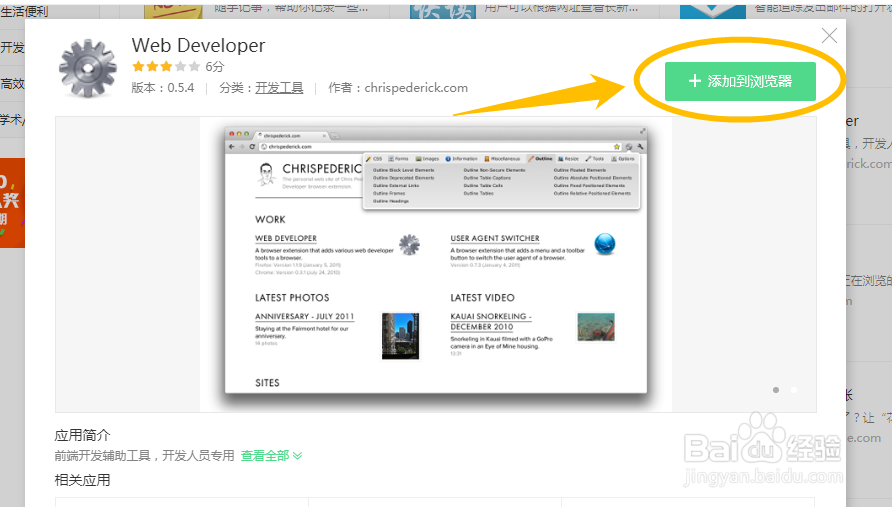Image resolution: width=892 pixels, height=507 pixels.
Task: Click the Web Developer gear icon
Action: pos(88,68)
